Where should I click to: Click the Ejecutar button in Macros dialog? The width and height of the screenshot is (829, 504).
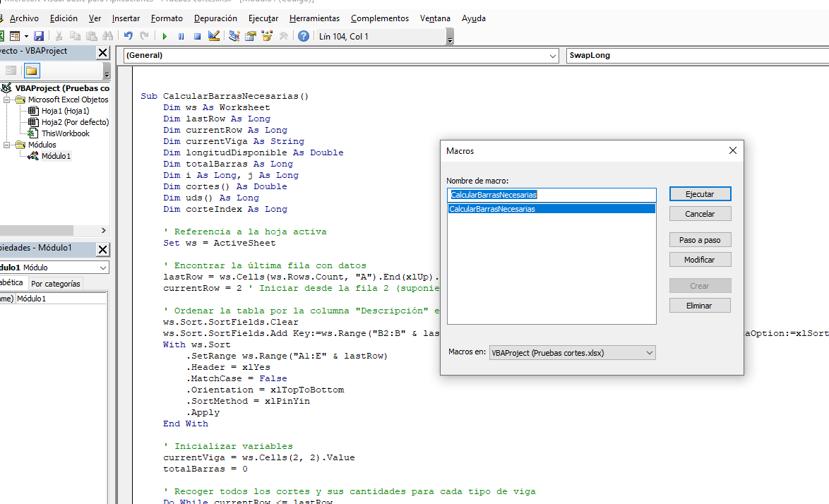pyautogui.click(x=700, y=194)
